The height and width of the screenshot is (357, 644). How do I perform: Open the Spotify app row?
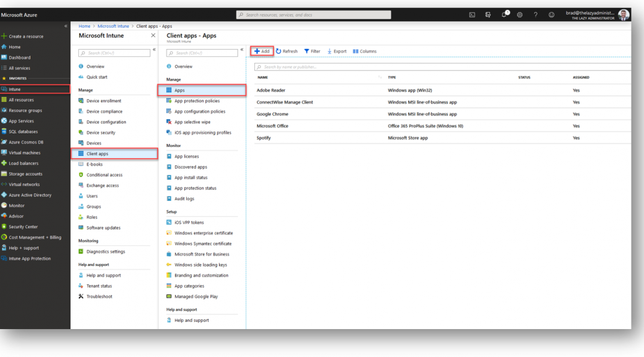pos(442,138)
